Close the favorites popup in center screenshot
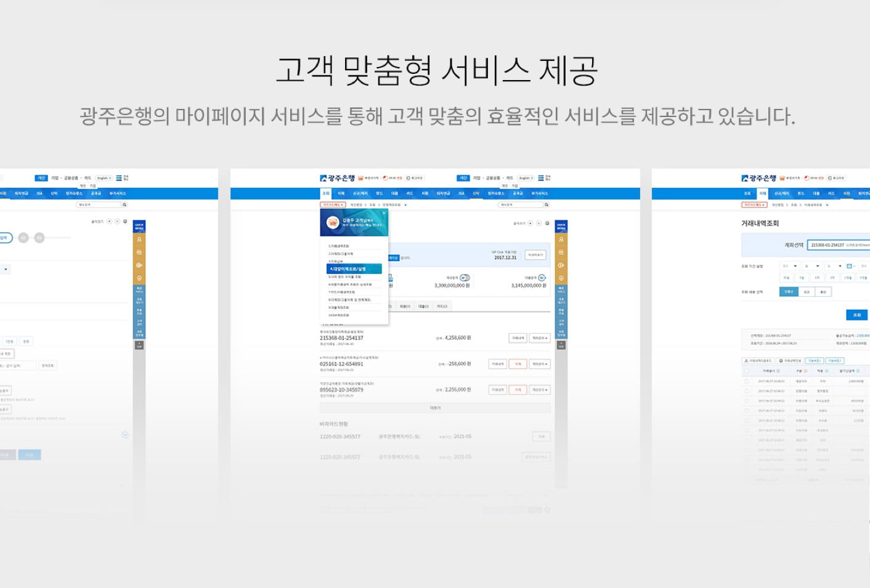This screenshot has height=588, width=870. 384,213
